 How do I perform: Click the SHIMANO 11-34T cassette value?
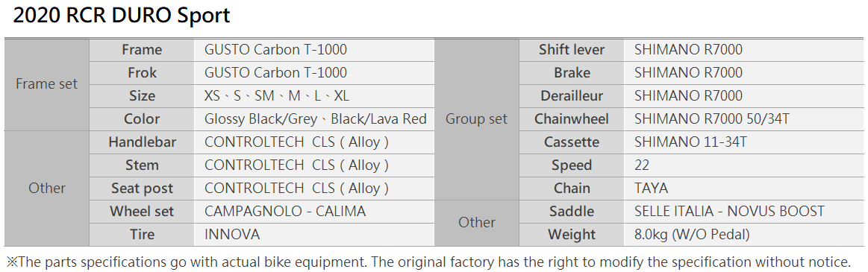coord(690,142)
